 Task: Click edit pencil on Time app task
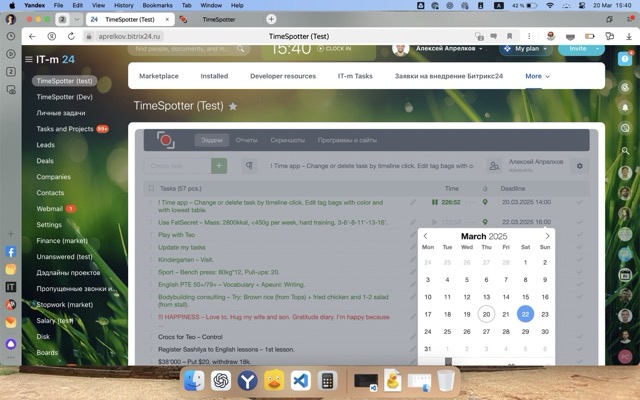[413, 202]
